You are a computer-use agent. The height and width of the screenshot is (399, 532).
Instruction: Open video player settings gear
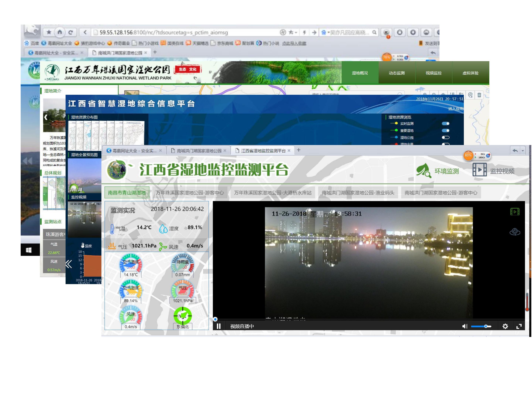pyautogui.click(x=505, y=326)
